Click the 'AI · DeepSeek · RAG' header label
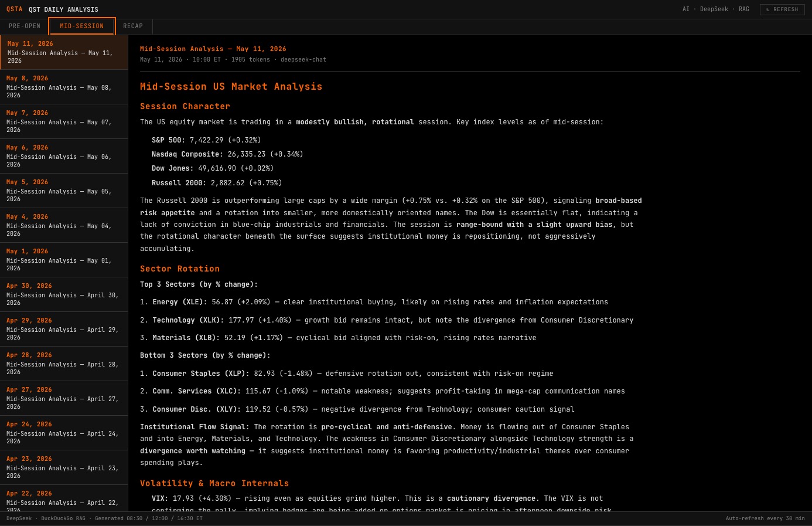The image size is (812, 526). 716,9
